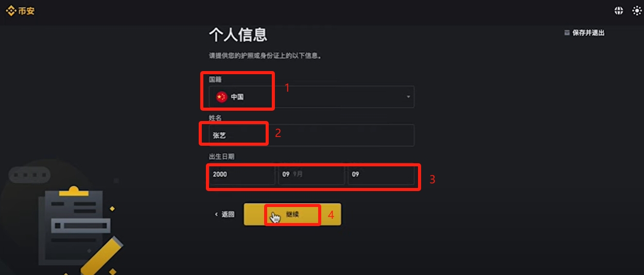Open the birth month field 09 9月

pos(311,175)
